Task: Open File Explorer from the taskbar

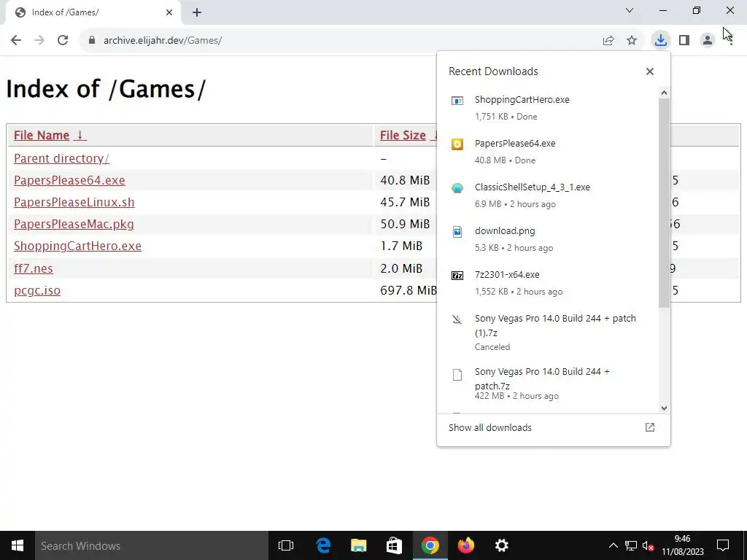Action: tap(359, 545)
